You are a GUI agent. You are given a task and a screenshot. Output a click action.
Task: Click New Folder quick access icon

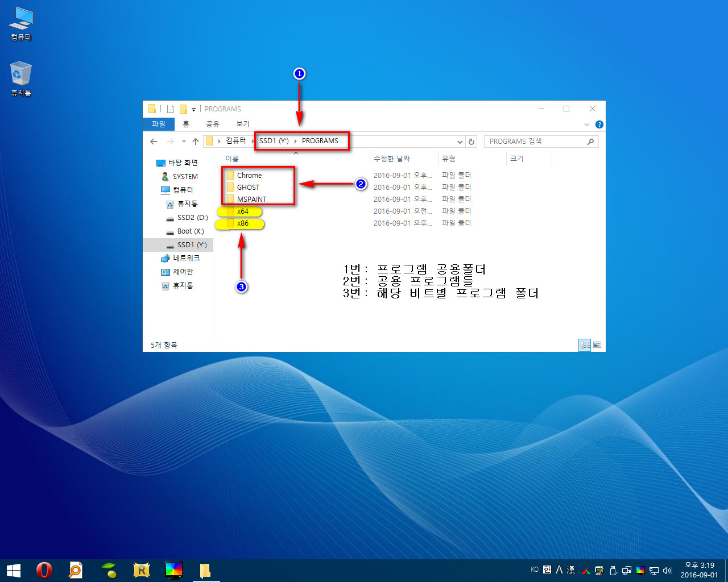tap(183, 109)
